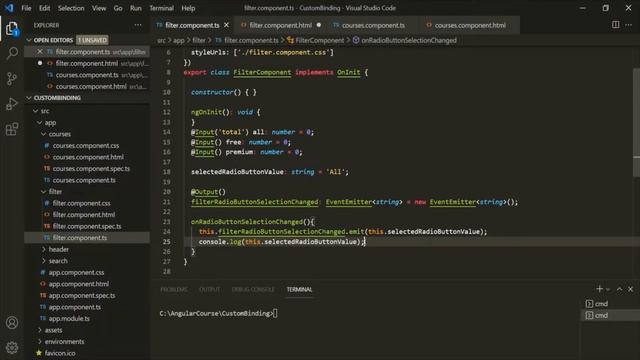This screenshot has width=640, height=360.
Task: Collapse the courses folder
Action: click(x=44, y=134)
